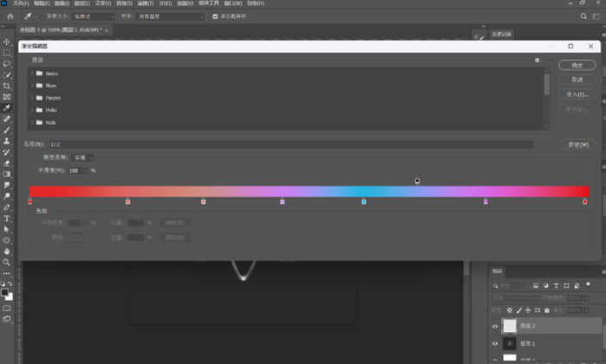Image resolution: width=606 pixels, height=364 pixels.
Task: Expand the Basics preset folder
Action: point(33,74)
